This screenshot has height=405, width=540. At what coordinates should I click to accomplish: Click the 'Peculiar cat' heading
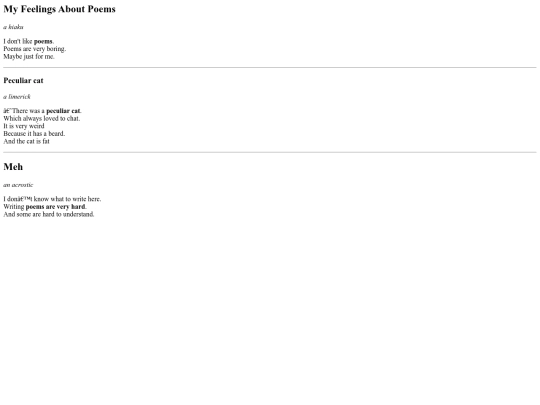point(23,81)
